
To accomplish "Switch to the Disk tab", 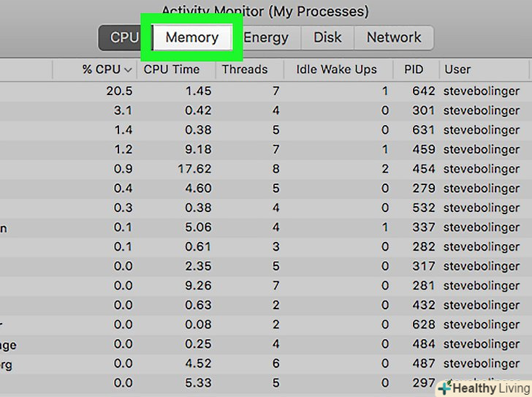I will coord(327,37).
